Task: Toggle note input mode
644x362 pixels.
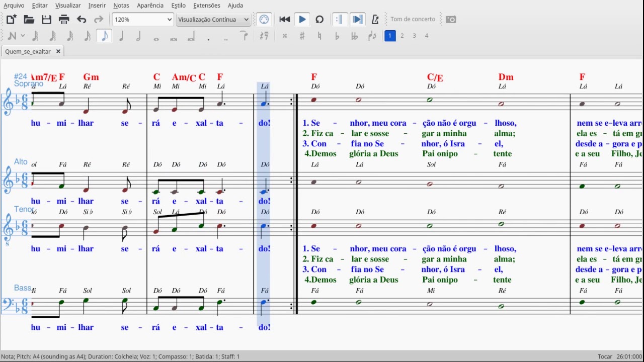Action: 12,36
